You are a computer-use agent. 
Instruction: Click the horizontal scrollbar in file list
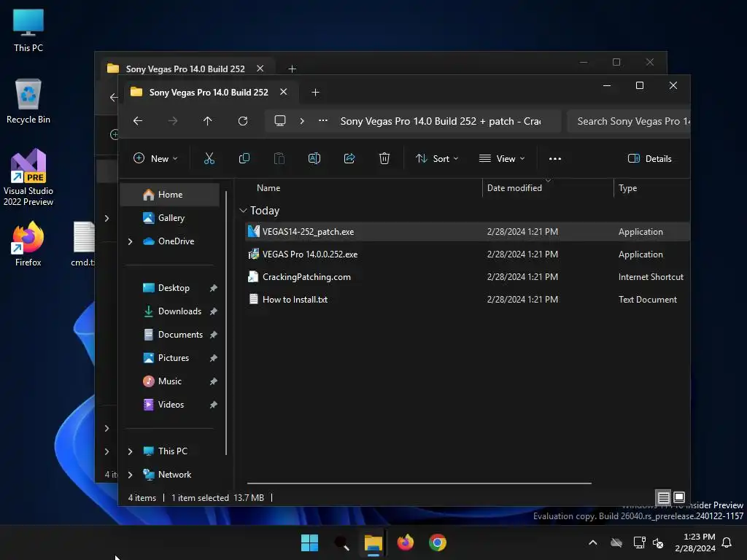pyautogui.click(x=419, y=483)
